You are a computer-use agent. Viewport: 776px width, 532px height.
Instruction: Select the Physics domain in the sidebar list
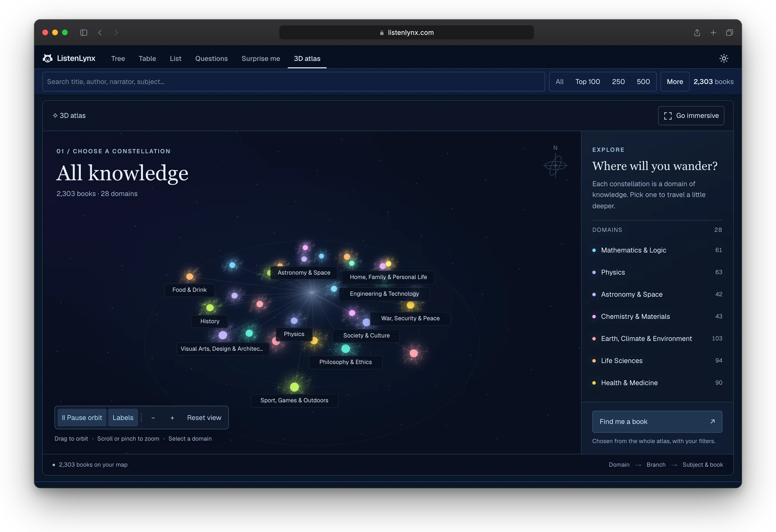tap(657, 272)
